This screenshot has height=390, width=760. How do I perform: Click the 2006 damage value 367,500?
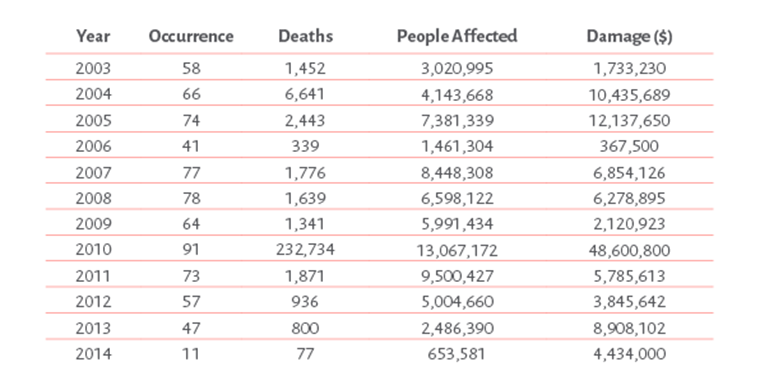(x=630, y=146)
